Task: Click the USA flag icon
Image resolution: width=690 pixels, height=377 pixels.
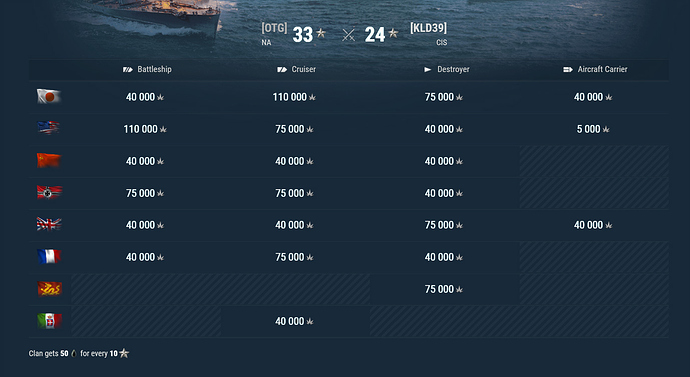Action: tap(49, 128)
